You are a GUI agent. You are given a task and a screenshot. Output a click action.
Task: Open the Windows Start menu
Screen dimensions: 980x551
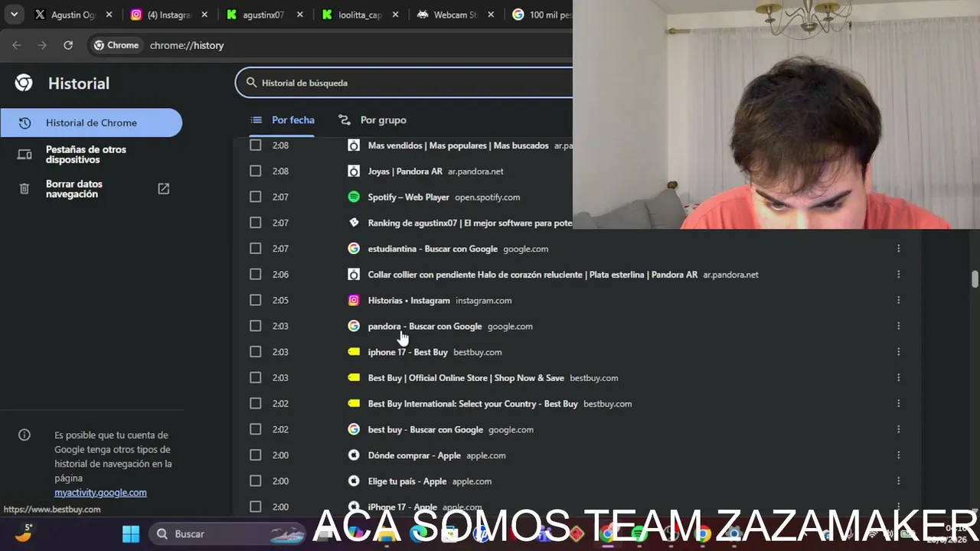pyautogui.click(x=131, y=533)
